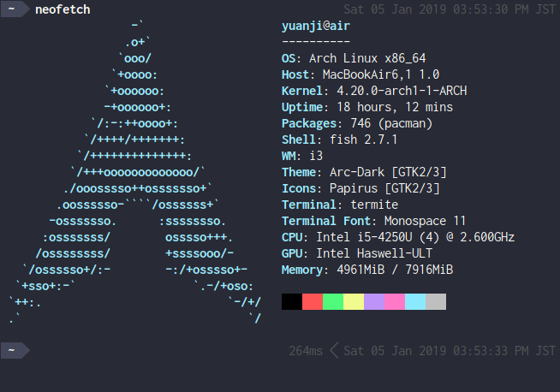This screenshot has width=560, height=392.
Task: Pick the green color block
Action: coord(333,301)
